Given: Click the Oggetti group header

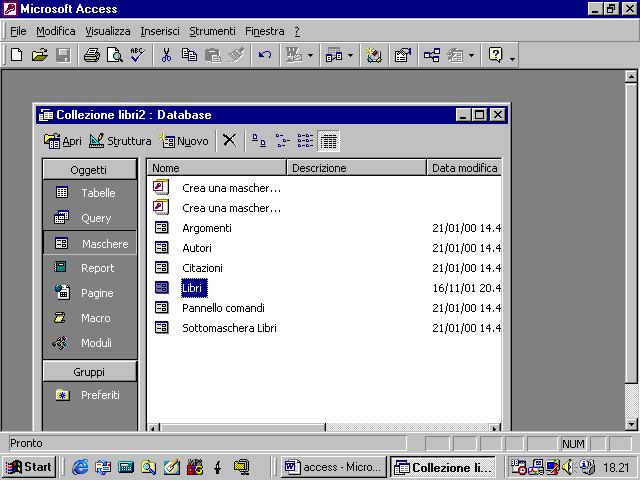Looking at the screenshot, I should (x=89, y=169).
